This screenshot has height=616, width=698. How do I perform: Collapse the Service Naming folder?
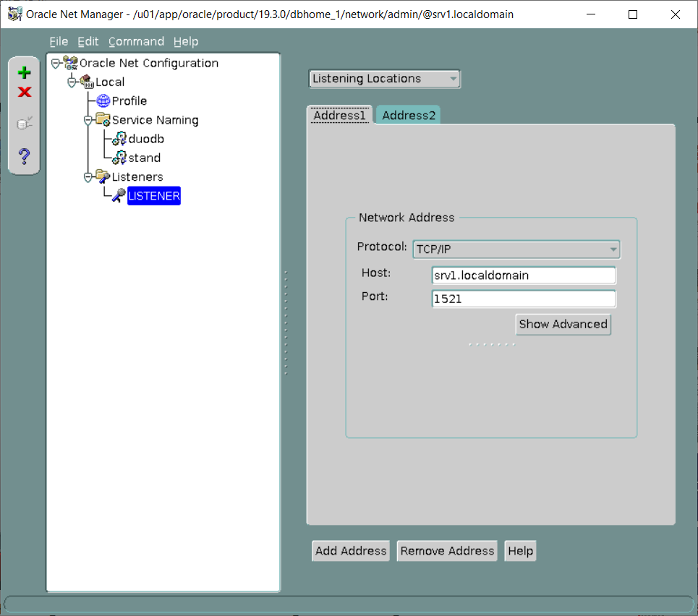click(x=88, y=120)
